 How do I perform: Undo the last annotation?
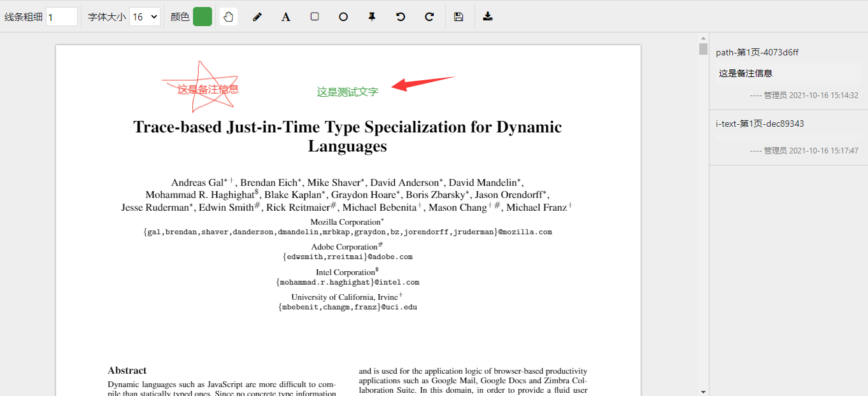pos(401,17)
